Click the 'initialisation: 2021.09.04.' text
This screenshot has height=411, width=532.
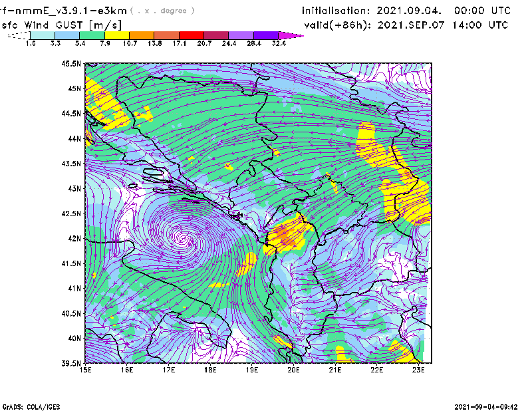372,11
